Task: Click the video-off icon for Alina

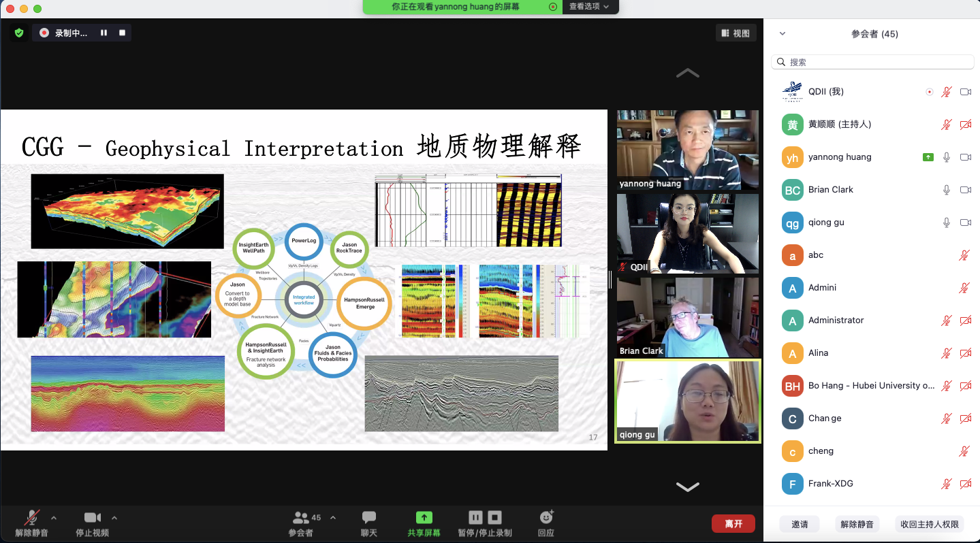Action: tap(965, 353)
